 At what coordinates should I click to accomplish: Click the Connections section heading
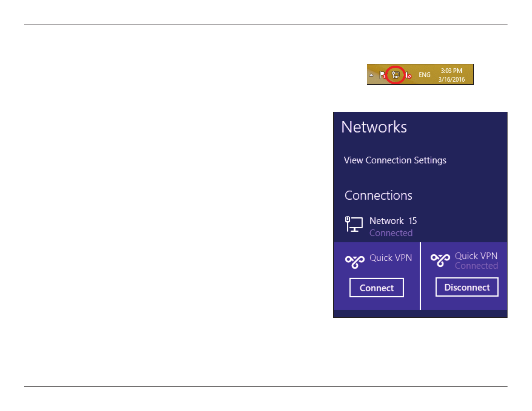[x=378, y=195]
